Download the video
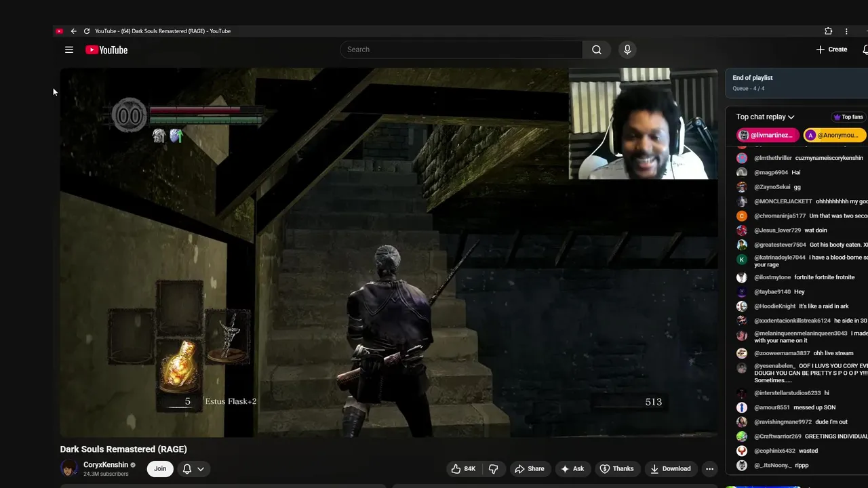The width and height of the screenshot is (868, 488). [x=670, y=468]
